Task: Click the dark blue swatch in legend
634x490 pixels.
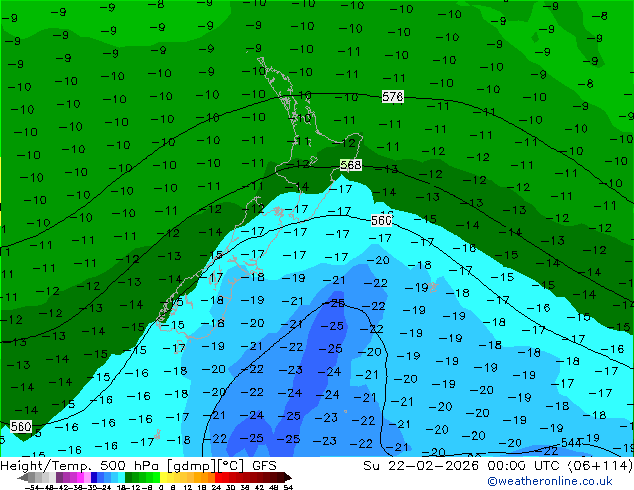Action: click(94, 478)
